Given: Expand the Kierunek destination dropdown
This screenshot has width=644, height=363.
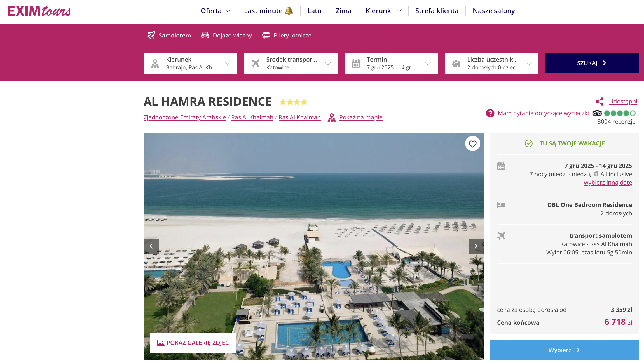Looking at the screenshot, I should (x=190, y=63).
